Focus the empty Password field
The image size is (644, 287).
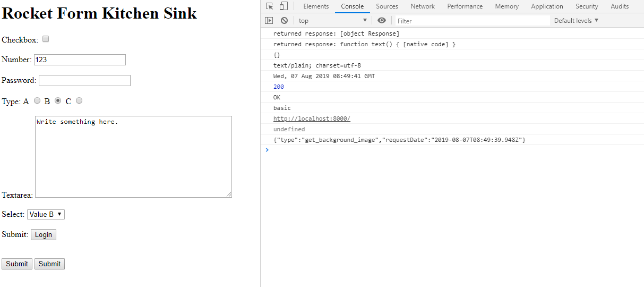(x=84, y=80)
